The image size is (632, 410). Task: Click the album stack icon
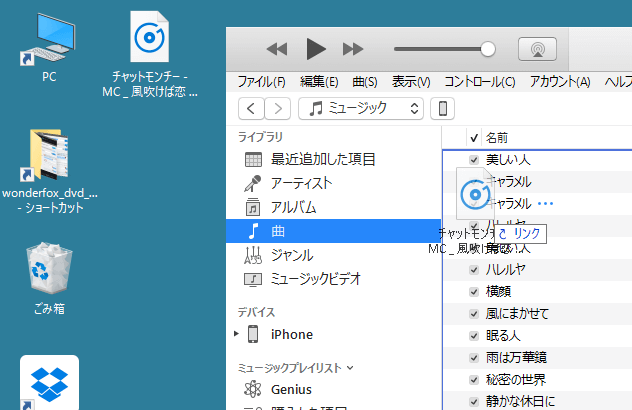tap(253, 207)
